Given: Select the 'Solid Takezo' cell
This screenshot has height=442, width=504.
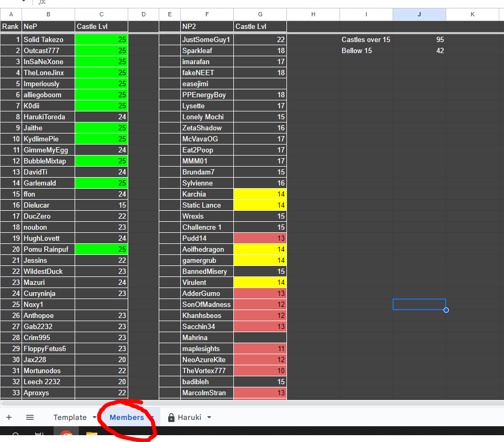Looking at the screenshot, I should 48,39.
